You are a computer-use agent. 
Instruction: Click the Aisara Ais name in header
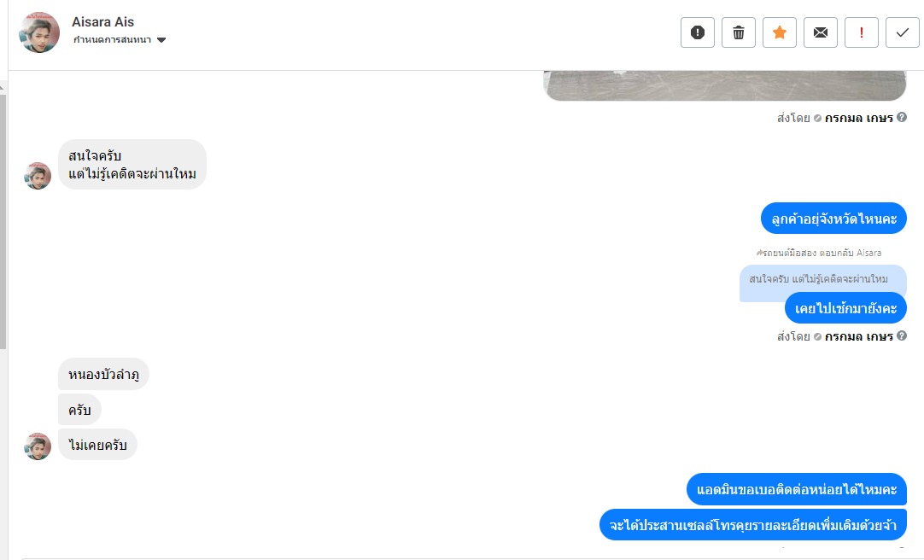click(x=103, y=22)
